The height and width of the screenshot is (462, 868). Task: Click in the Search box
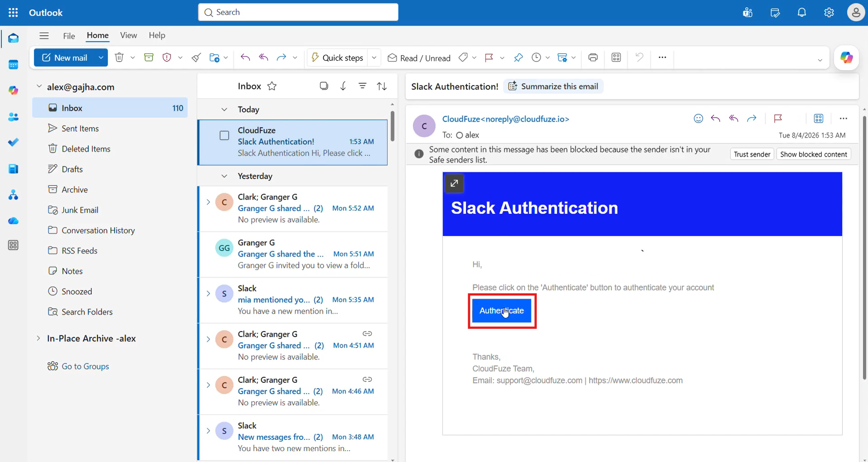(298, 12)
